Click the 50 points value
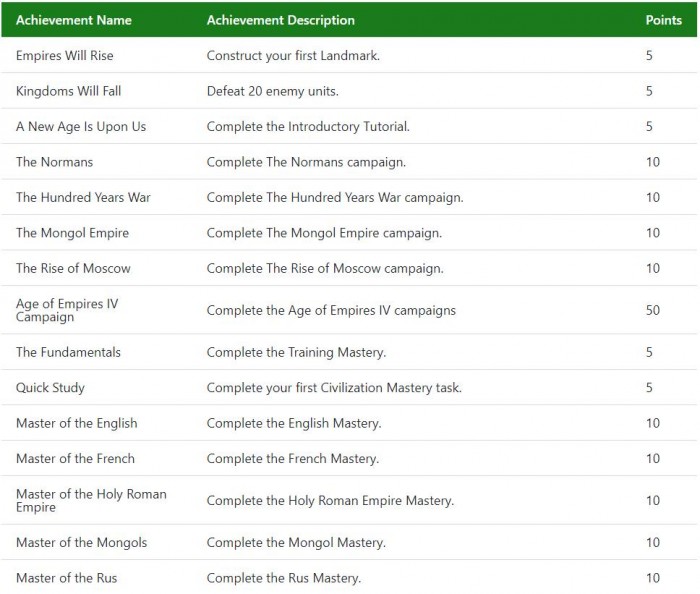700x594 pixels. [x=653, y=310]
